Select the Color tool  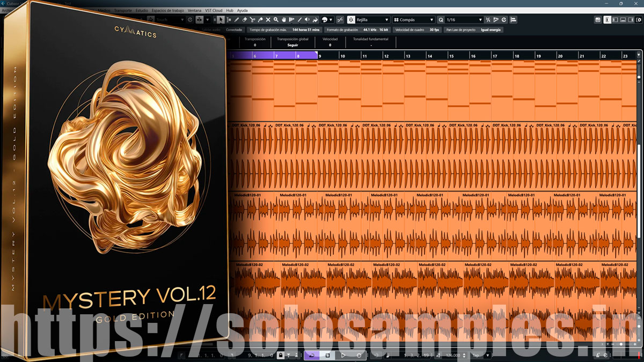[x=315, y=19]
